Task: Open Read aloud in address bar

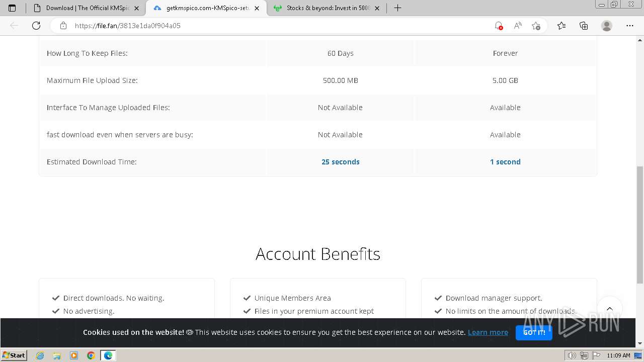Action: pos(517,26)
